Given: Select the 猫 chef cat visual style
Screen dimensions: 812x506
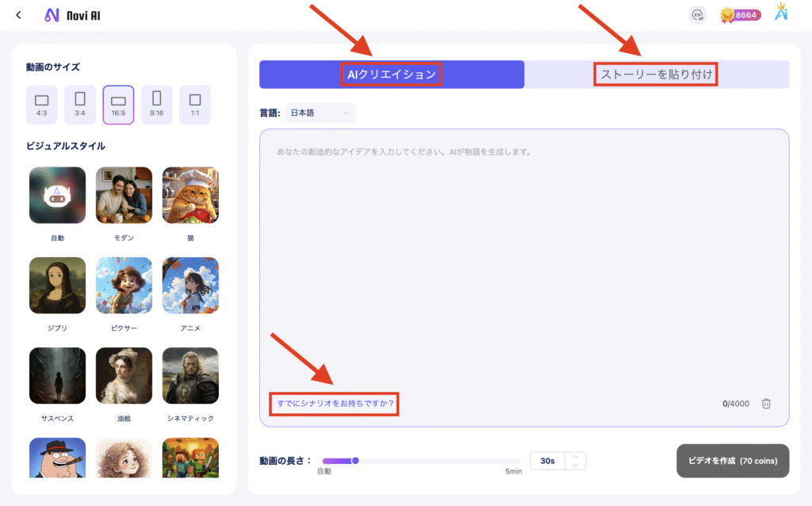Looking at the screenshot, I should (190, 195).
